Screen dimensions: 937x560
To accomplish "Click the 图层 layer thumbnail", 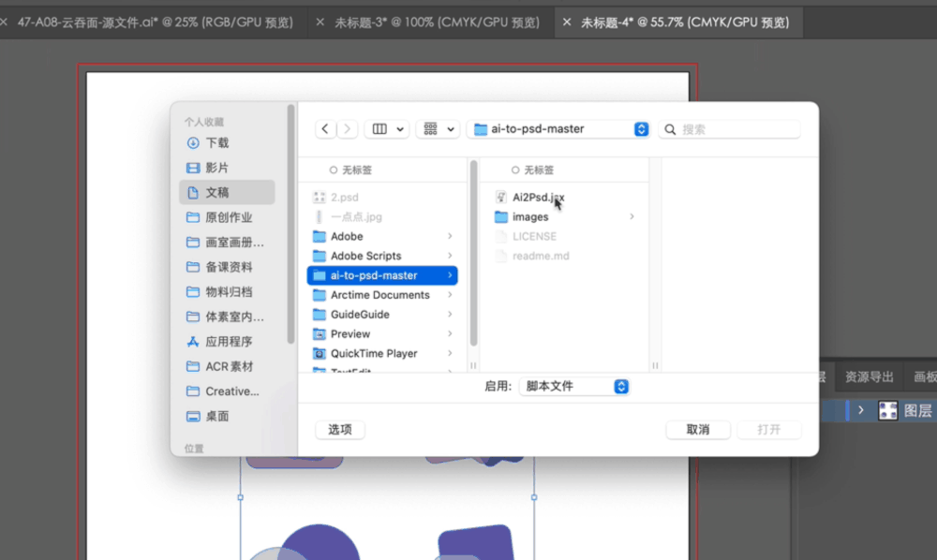I will click(888, 410).
